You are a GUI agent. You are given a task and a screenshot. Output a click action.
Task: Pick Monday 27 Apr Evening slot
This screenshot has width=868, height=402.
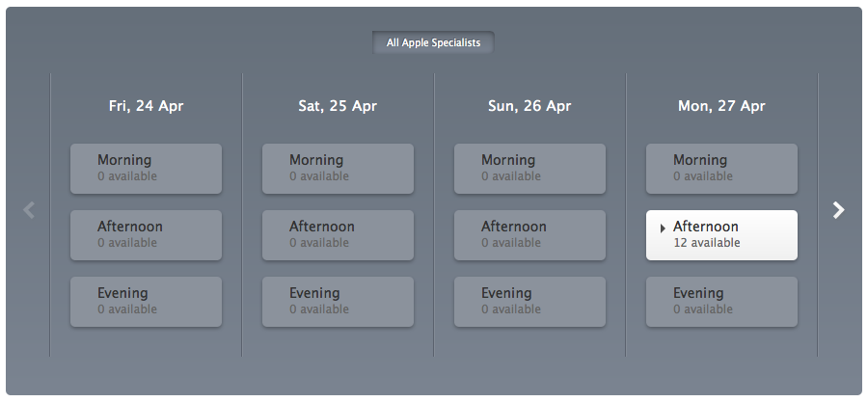click(x=721, y=302)
